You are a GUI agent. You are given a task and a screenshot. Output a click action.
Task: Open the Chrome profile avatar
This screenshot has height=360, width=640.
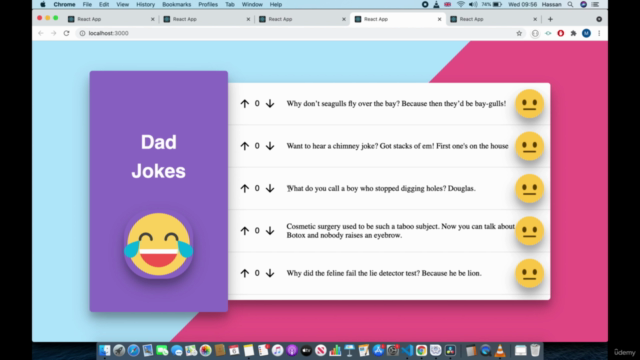click(586, 33)
